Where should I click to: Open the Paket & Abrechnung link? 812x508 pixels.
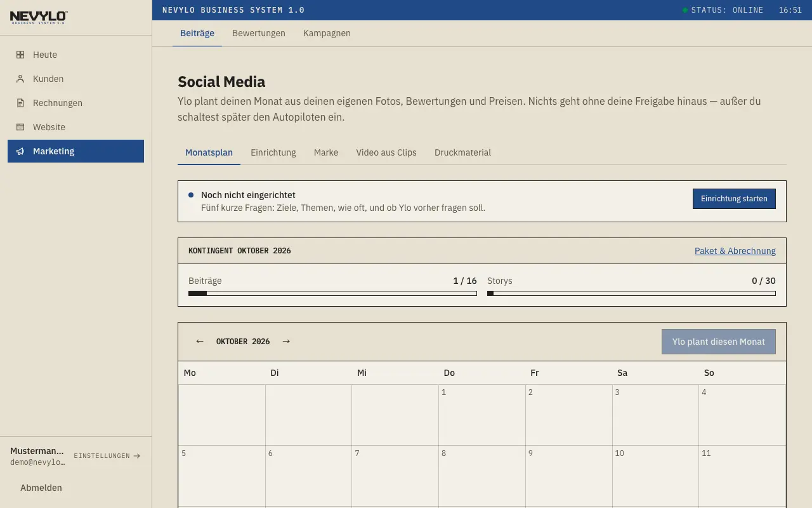pyautogui.click(x=735, y=251)
